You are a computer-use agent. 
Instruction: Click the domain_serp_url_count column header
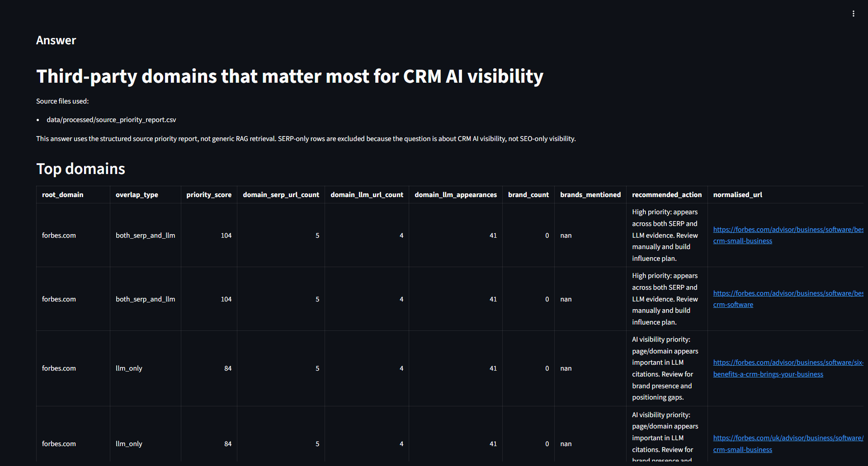click(281, 195)
